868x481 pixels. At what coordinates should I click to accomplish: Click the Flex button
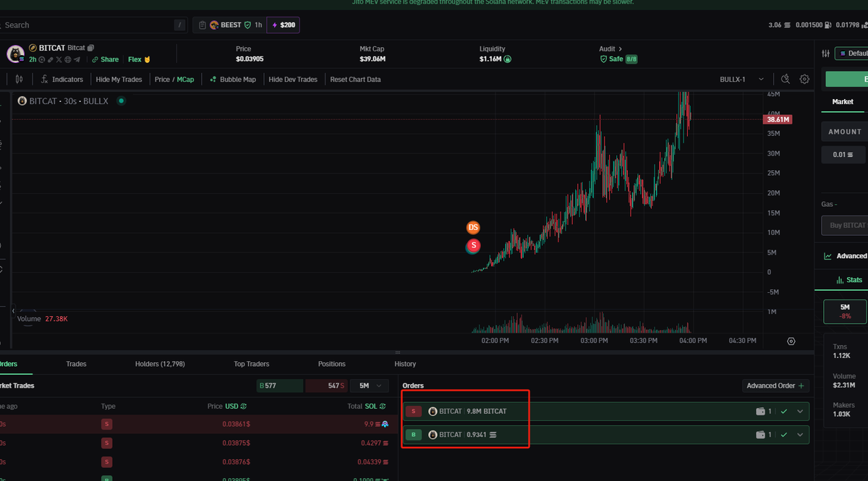139,59
